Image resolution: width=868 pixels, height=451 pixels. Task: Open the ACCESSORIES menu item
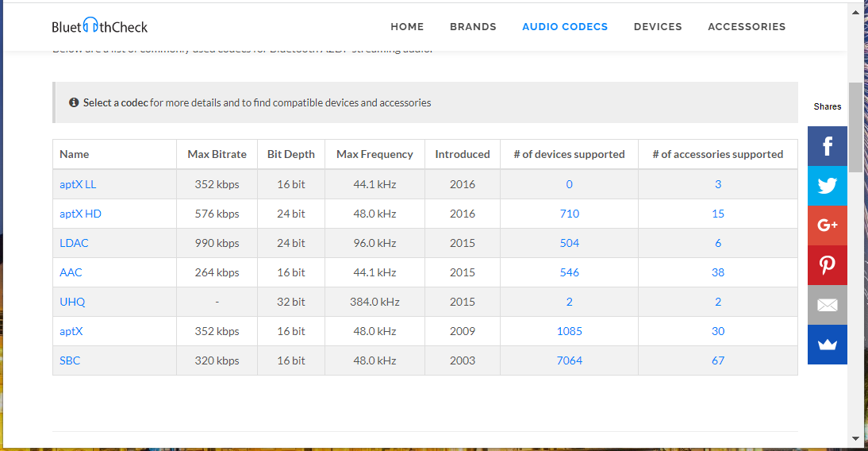coord(747,26)
